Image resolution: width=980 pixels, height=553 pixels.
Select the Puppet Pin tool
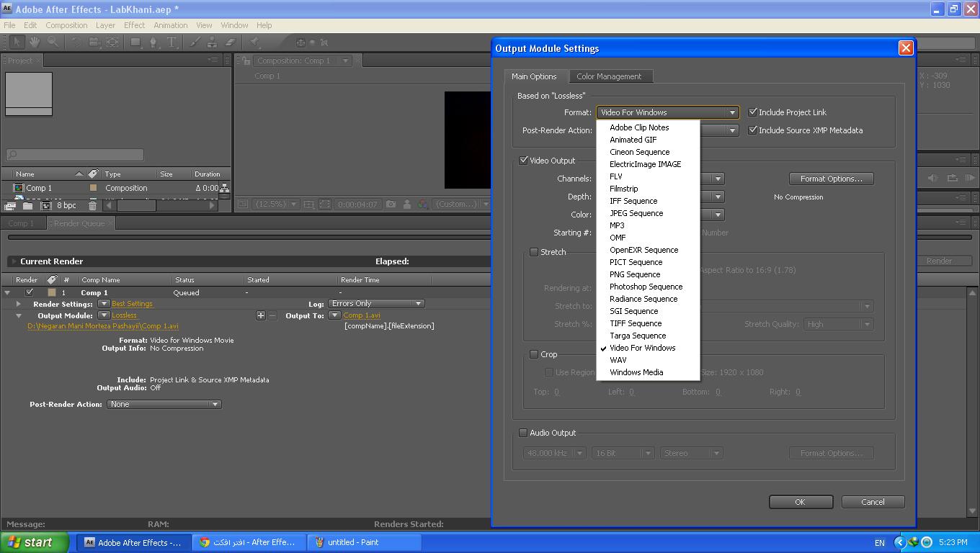pyautogui.click(x=254, y=42)
